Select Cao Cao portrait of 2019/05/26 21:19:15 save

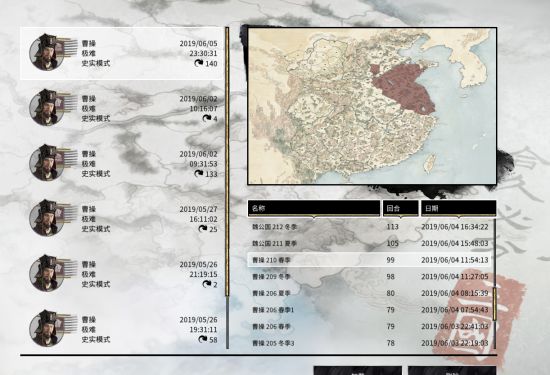coord(47,273)
